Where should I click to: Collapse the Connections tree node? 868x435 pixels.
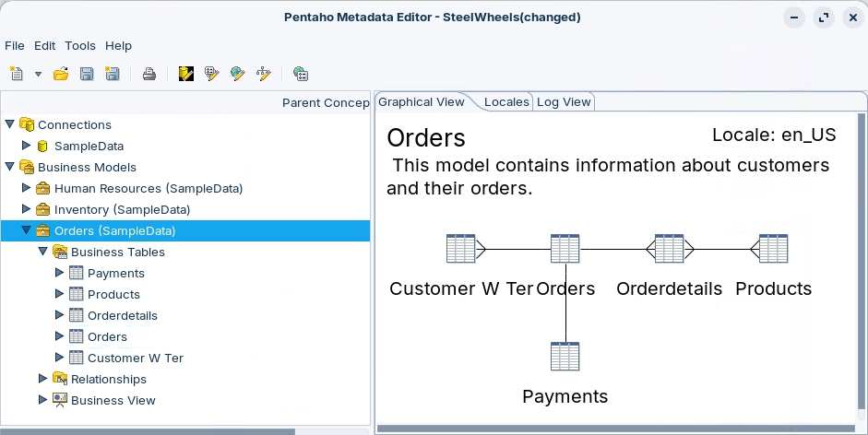point(10,124)
